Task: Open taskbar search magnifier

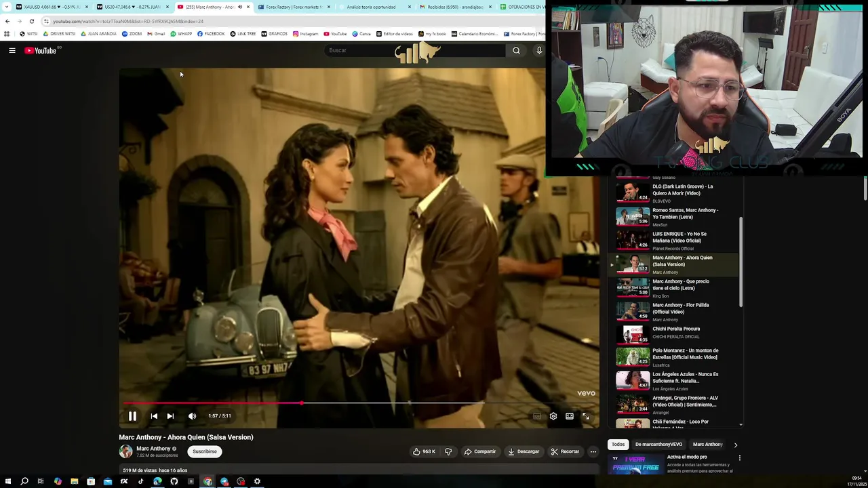Action: (x=24, y=481)
